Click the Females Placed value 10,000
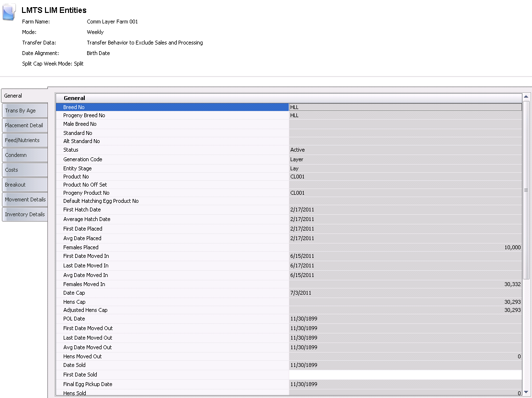Screen dimensions: 532x398 [x=512, y=247]
